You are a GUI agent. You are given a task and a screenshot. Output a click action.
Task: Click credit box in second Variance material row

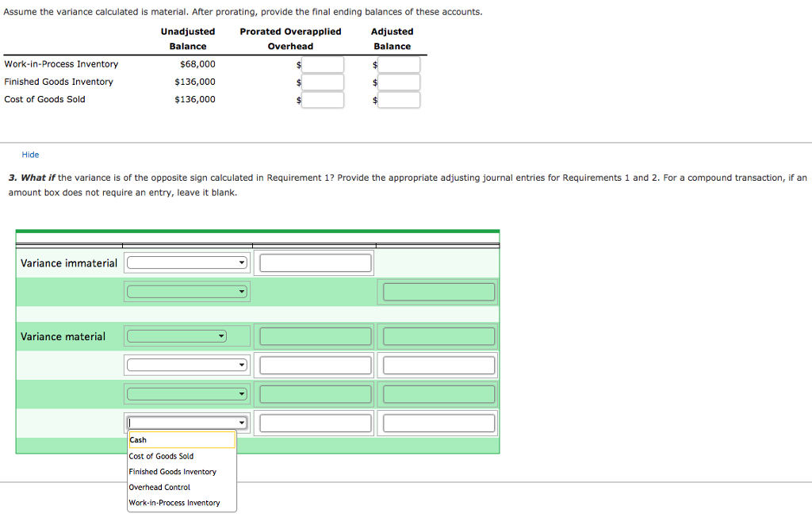coord(439,365)
